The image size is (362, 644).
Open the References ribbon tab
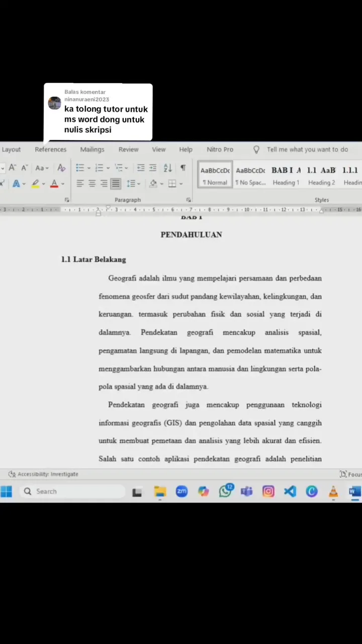pyautogui.click(x=50, y=149)
